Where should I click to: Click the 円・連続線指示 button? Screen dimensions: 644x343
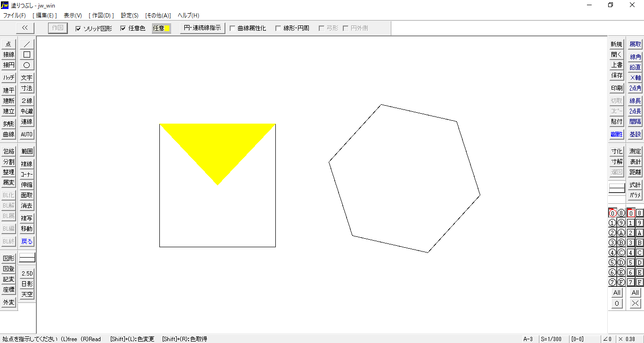tap(202, 28)
